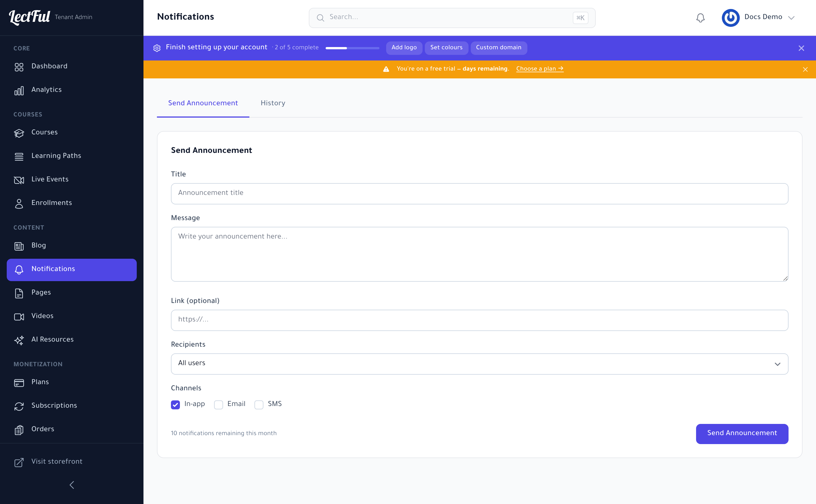Screen dimensions: 816x504
Task: Open Orders menu item
Action: click(x=71, y=430)
